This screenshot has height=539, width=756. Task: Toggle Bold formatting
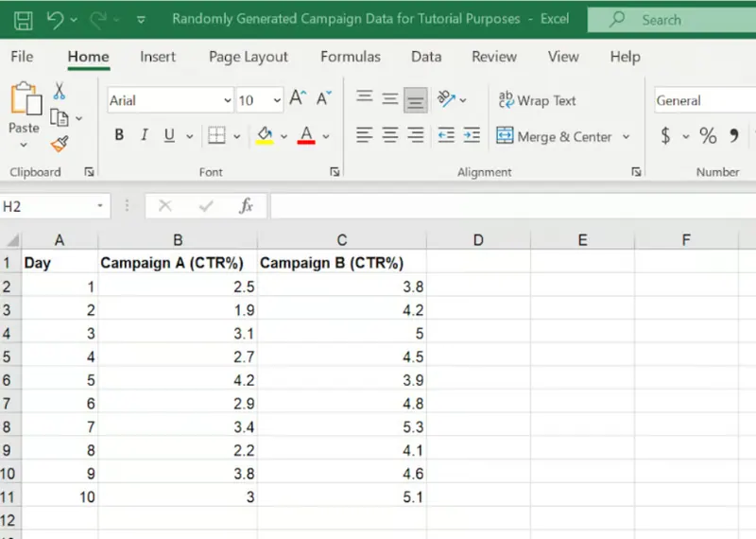pos(119,136)
